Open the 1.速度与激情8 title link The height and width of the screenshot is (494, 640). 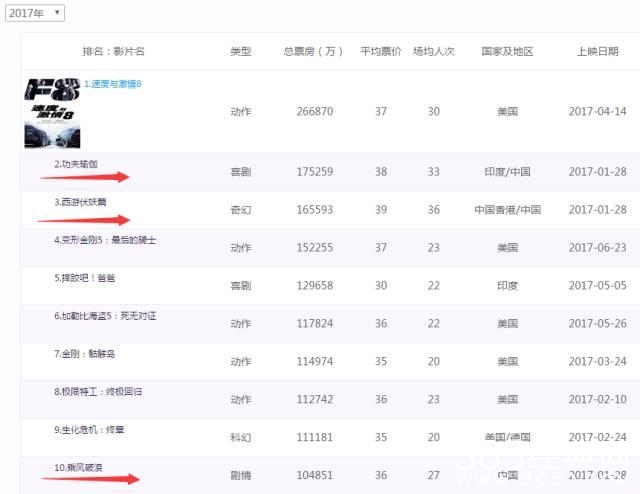[113, 84]
